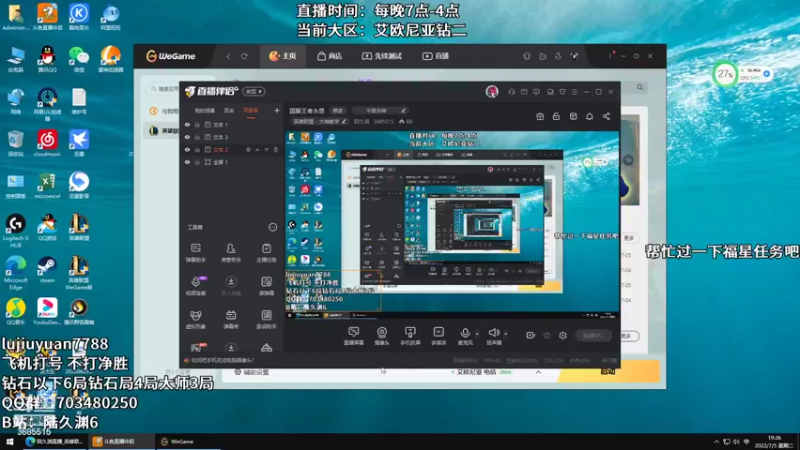Open mail messages icon in title bar
The image size is (800, 450).
coord(524,92)
